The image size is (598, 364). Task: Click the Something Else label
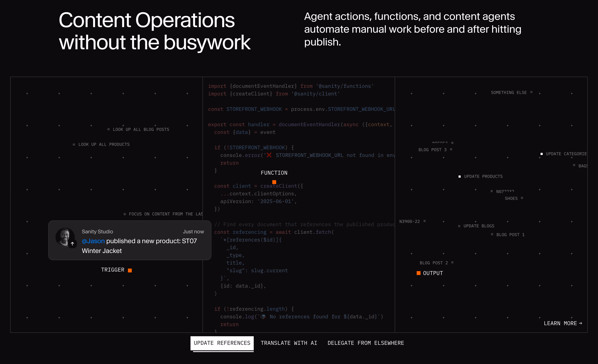click(x=509, y=92)
